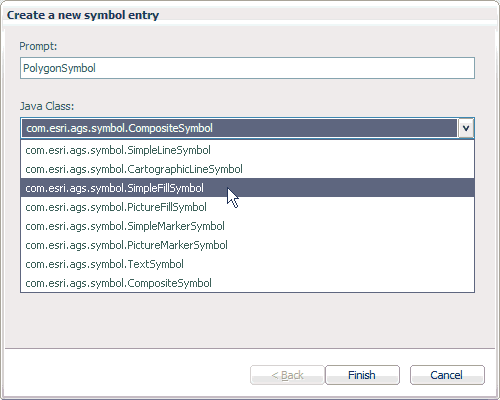Click the Finish button
This screenshot has width=500, height=400.
[x=362, y=375]
